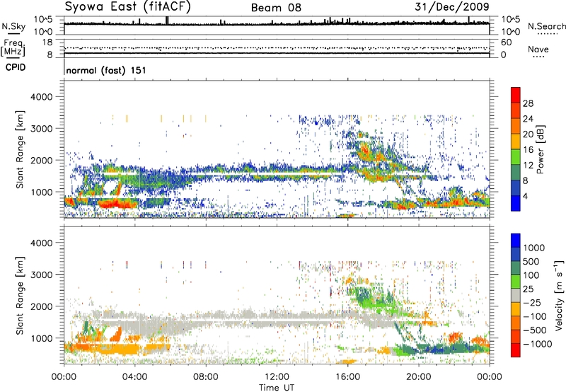Click the 'Beam 08' label

pos(276,8)
